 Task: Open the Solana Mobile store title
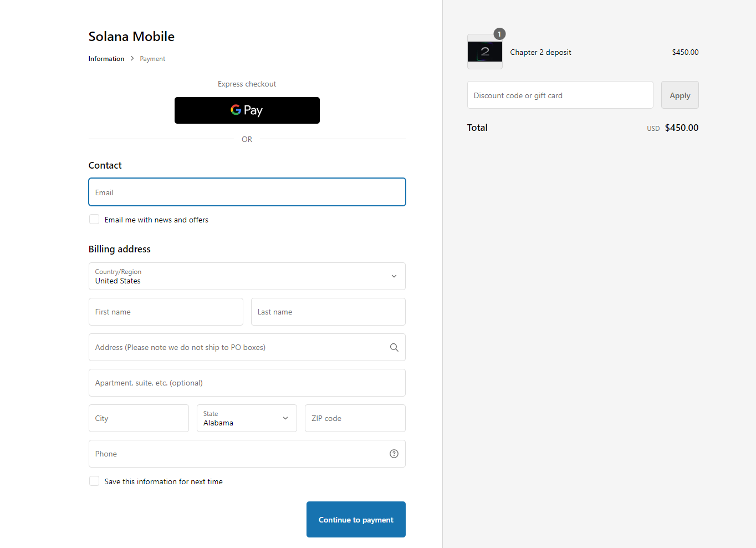point(131,37)
